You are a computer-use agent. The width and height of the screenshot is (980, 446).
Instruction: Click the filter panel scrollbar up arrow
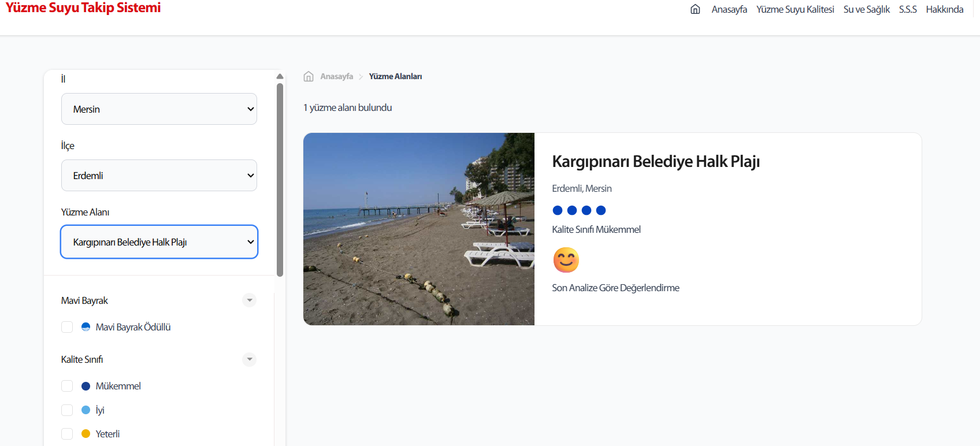click(280, 76)
